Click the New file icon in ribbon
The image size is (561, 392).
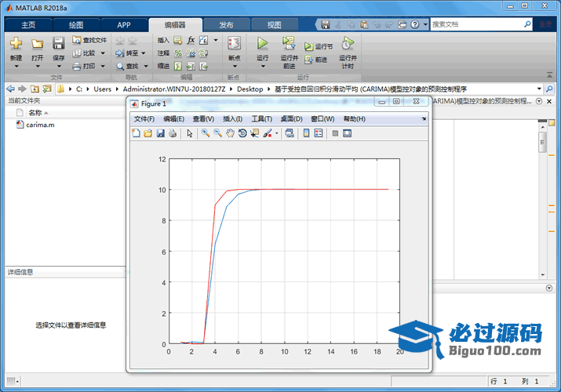point(16,43)
